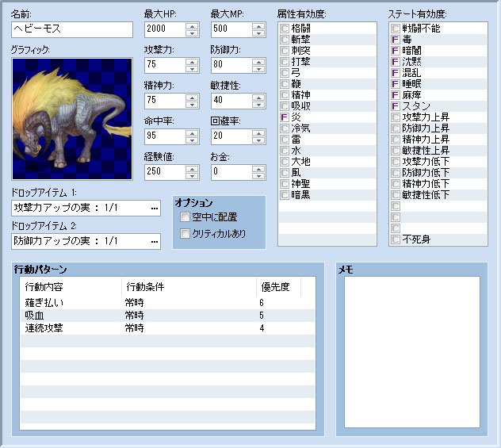Click the 格闘 element efficiency box
501x448 pixels.
coord(285,28)
